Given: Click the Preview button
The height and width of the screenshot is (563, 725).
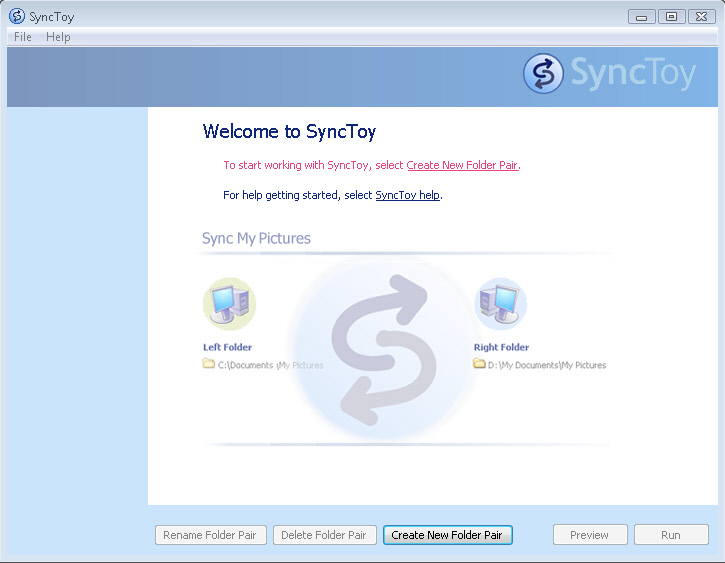Looking at the screenshot, I should (590, 535).
